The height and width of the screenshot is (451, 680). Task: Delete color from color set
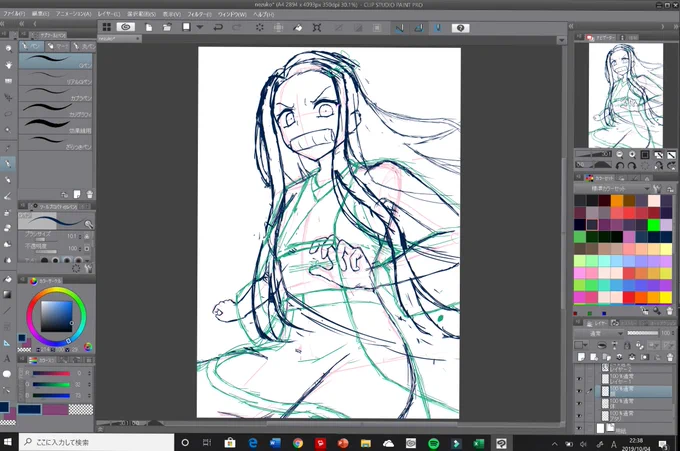[670, 311]
